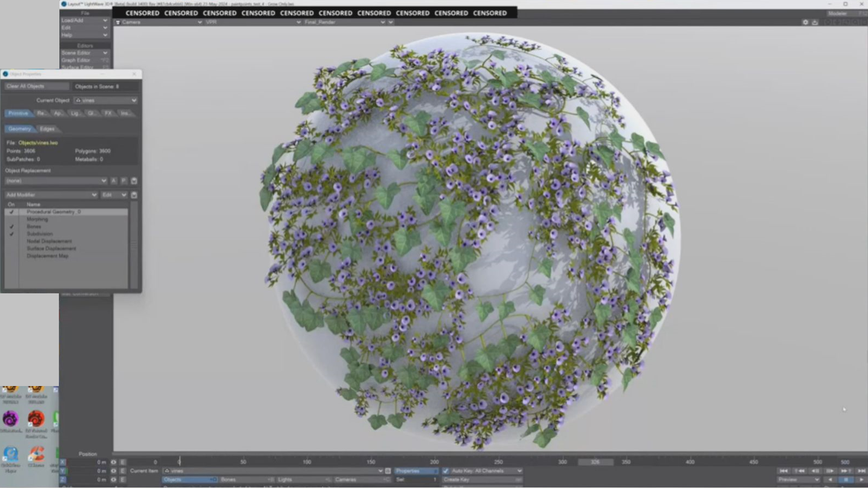Viewport: 868px width, 488px height.
Task: Open the purple flower desktop icon
Action: tap(10, 419)
